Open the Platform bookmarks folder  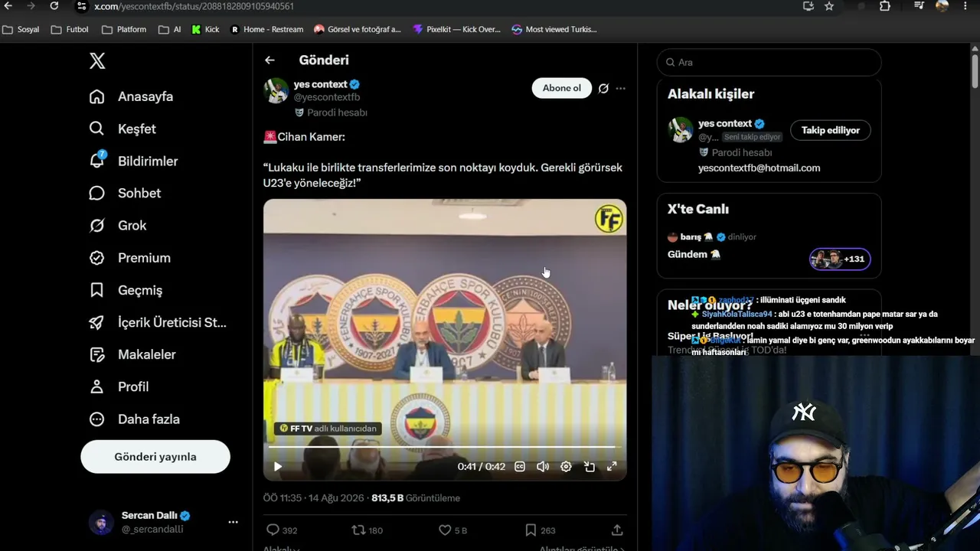click(124, 29)
